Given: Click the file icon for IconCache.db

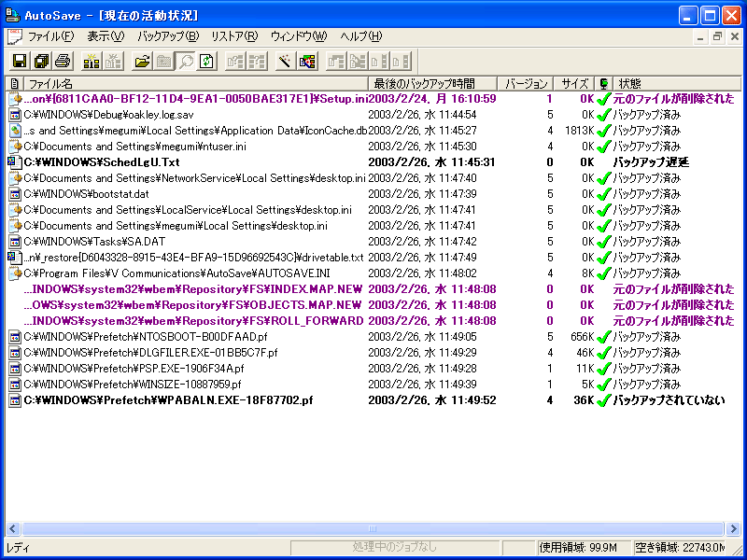Looking at the screenshot, I should [15, 131].
